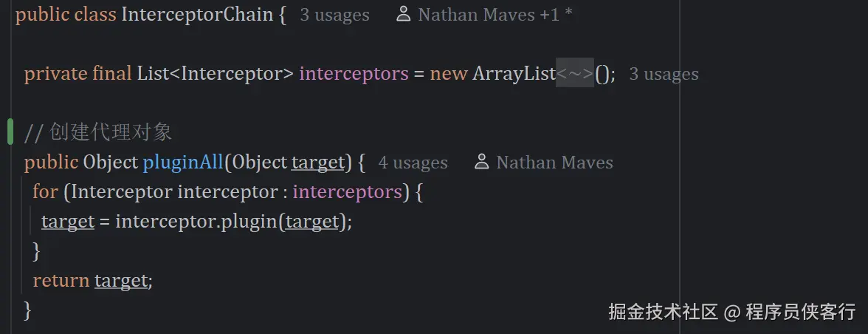
Task: Expand the folded diamond operator after ArrayList
Action: tap(574, 73)
